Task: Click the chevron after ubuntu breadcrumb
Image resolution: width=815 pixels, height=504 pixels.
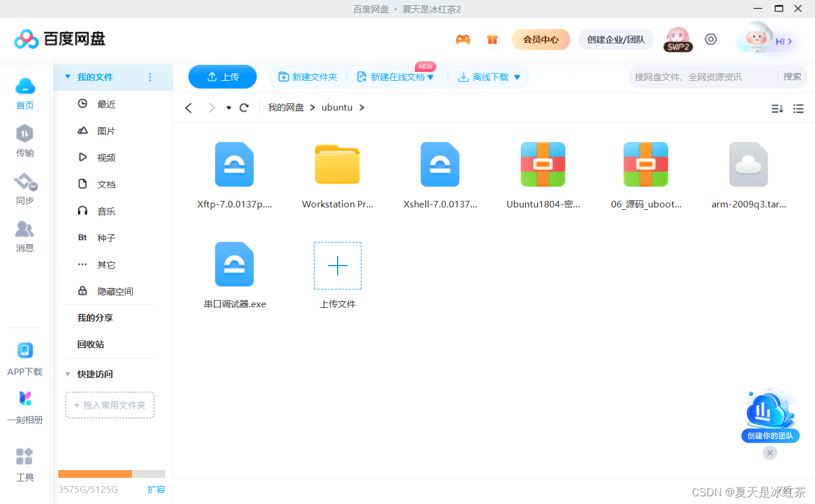Action: [x=361, y=108]
